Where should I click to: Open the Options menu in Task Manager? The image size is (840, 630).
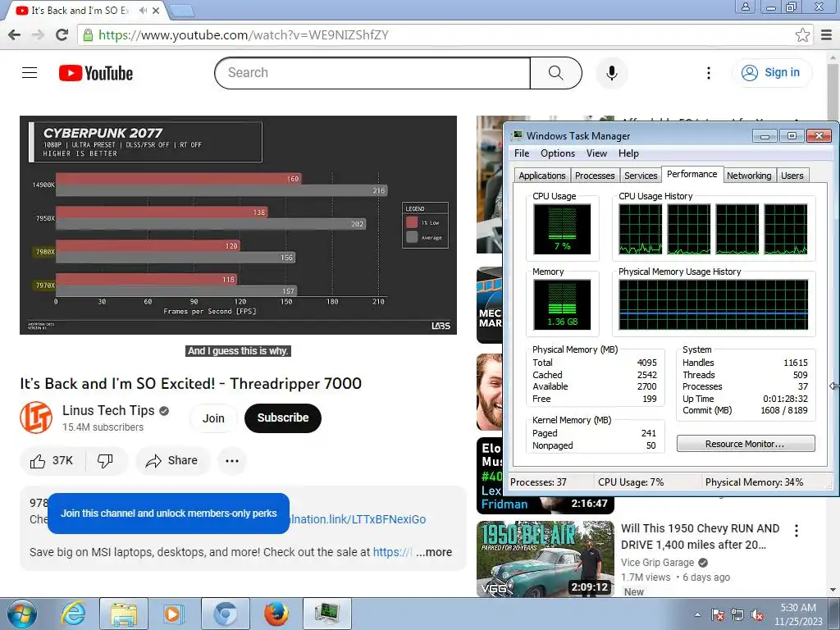pos(558,153)
